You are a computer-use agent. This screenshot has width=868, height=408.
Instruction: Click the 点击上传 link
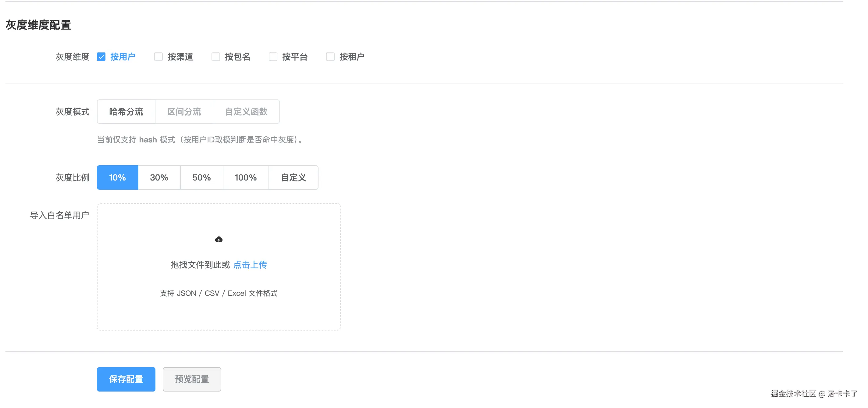coord(250,265)
